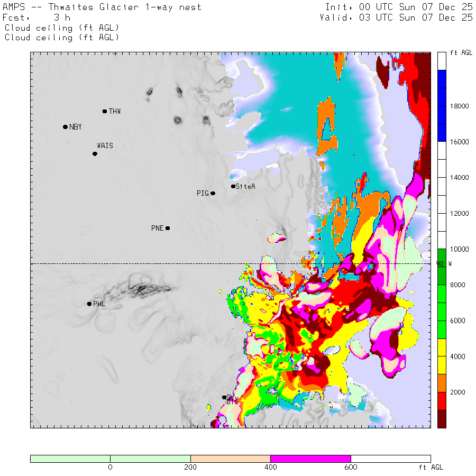Click the '0' label under bottom legend
The width and height of the screenshot is (476, 476).
[110, 467]
